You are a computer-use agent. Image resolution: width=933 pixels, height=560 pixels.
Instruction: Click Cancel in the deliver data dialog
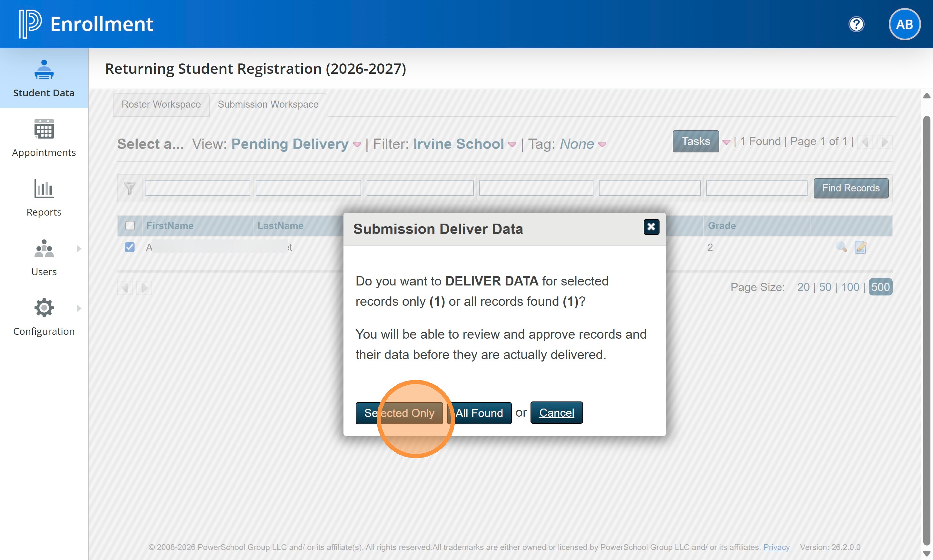[556, 413]
